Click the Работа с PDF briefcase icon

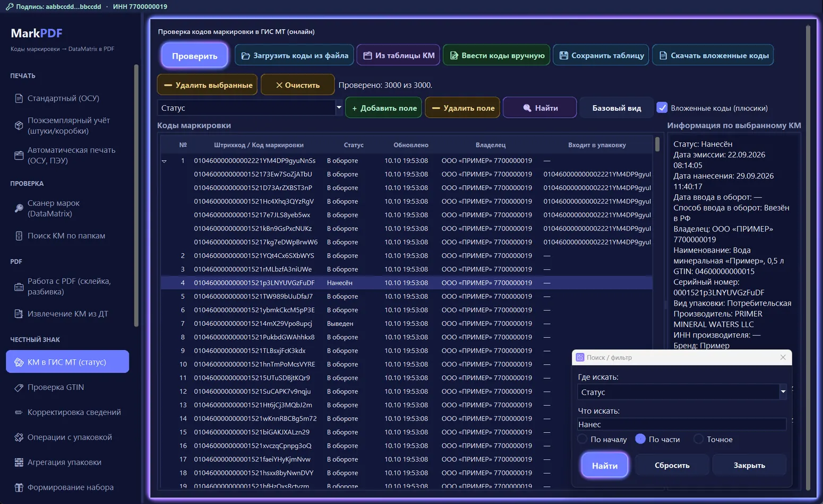[x=19, y=286]
